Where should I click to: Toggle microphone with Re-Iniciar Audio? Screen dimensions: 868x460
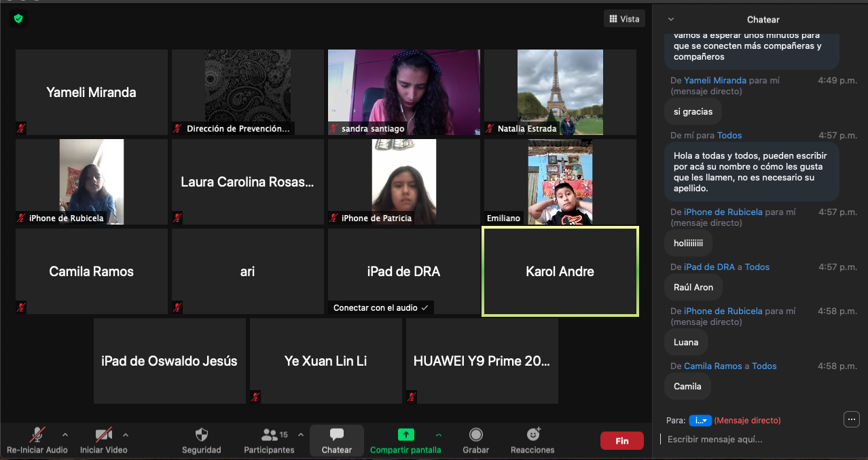point(37,435)
